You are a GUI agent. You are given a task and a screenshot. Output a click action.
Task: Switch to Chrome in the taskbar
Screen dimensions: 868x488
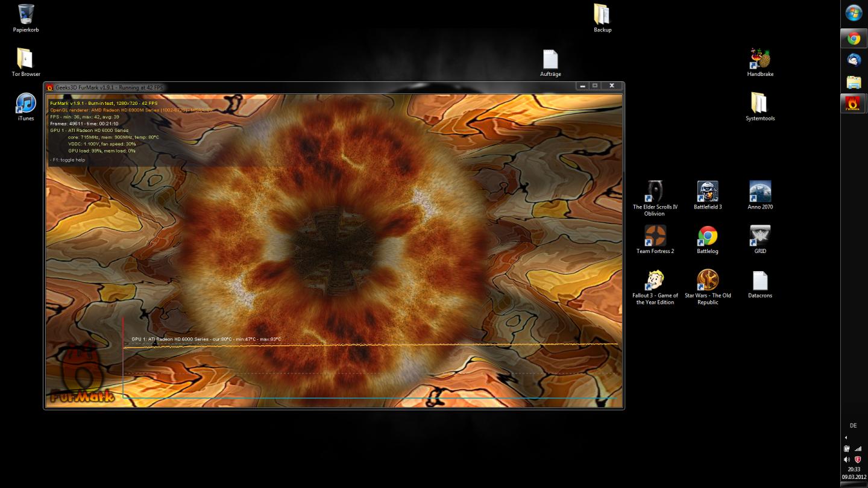tap(854, 39)
